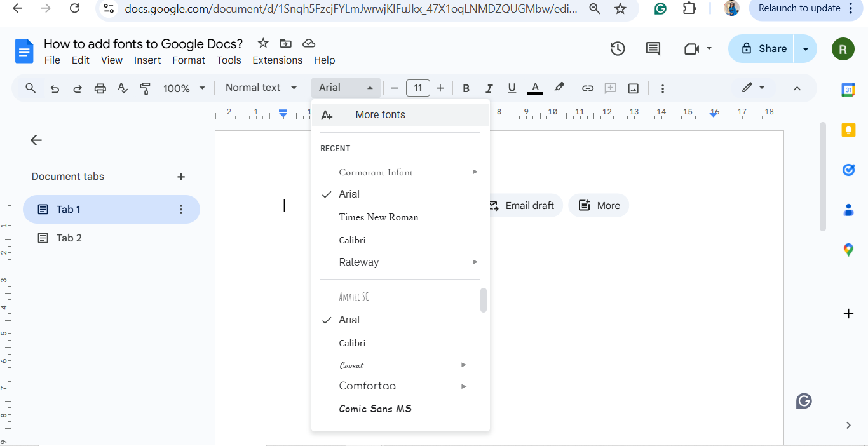Open the comment history panel

tap(653, 49)
